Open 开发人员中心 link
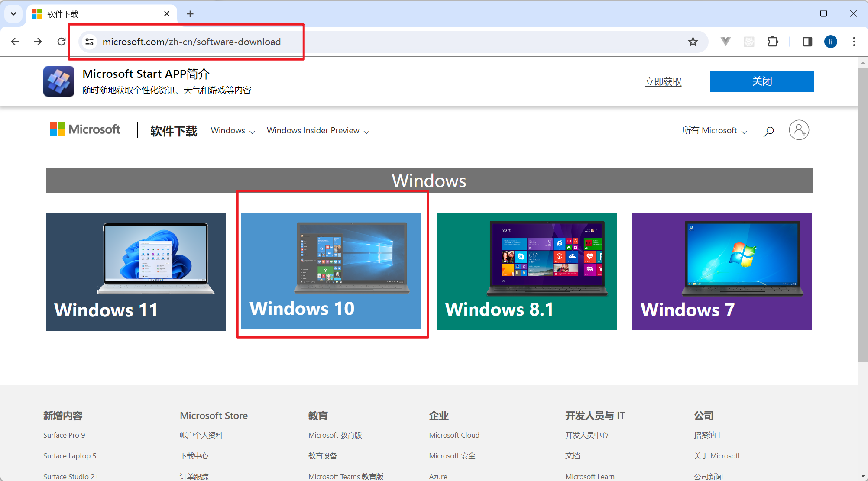The width and height of the screenshot is (868, 481). pyautogui.click(x=587, y=435)
